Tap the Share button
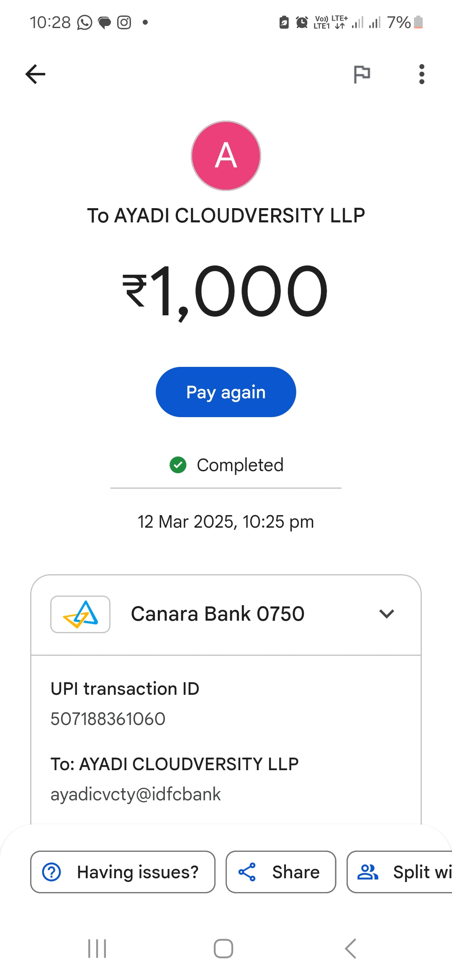The image size is (452, 980). point(281,872)
